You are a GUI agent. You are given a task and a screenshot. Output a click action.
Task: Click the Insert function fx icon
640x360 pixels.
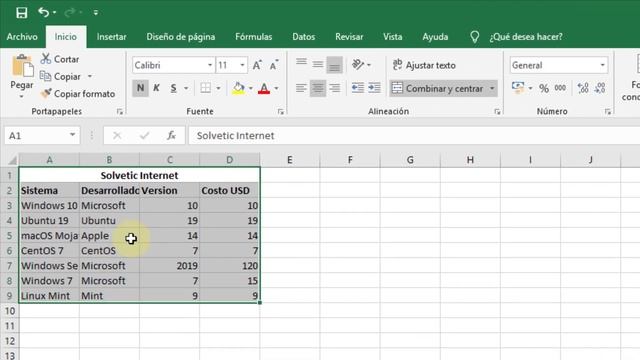(171, 136)
